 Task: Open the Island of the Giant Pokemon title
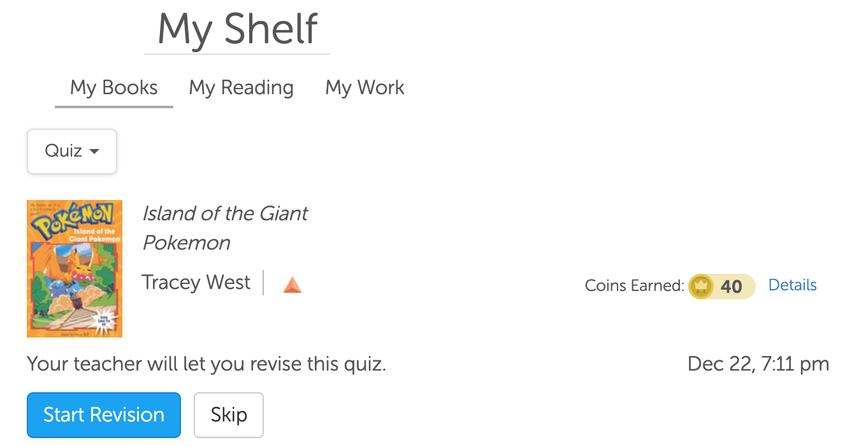[224, 228]
